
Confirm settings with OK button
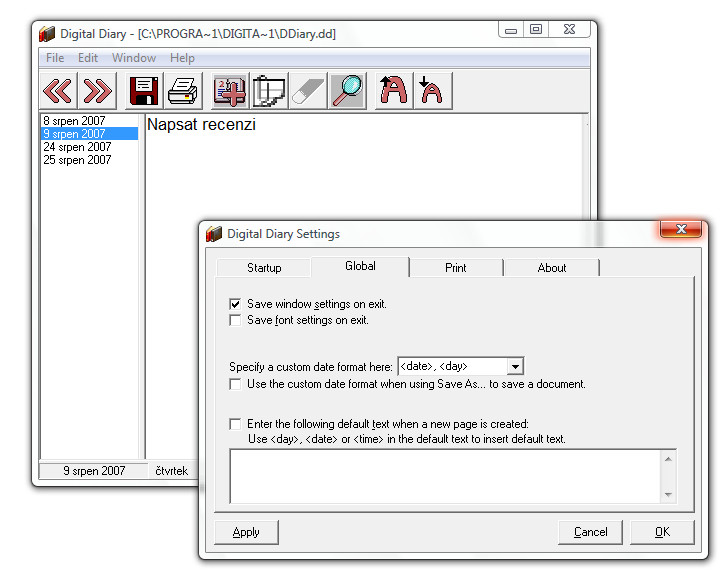[662, 532]
